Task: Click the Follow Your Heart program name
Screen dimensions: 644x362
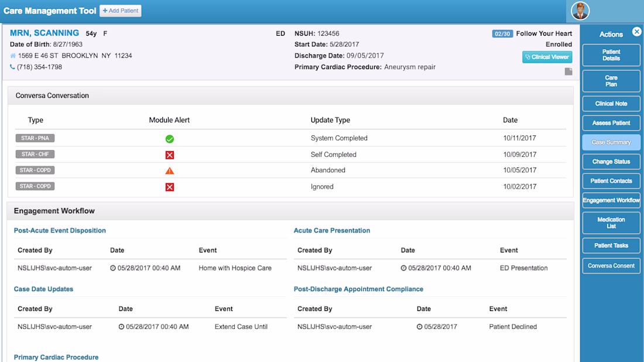Action: (x=544, y=34)
